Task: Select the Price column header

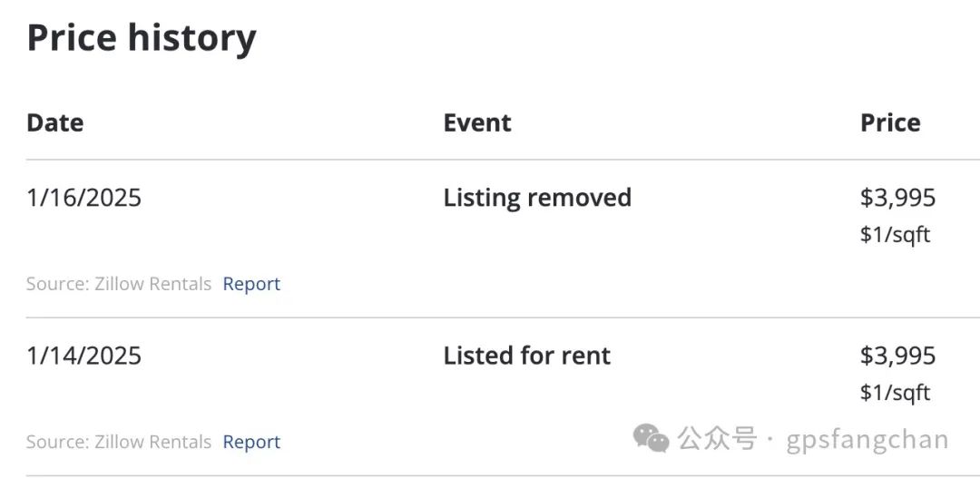Action: [x=890, y=122]
